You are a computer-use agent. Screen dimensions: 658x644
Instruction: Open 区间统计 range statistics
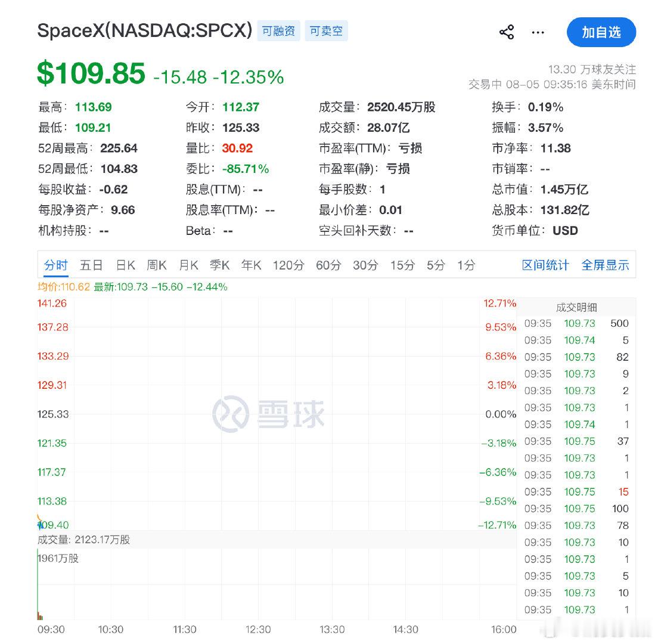tap(545, 265)
